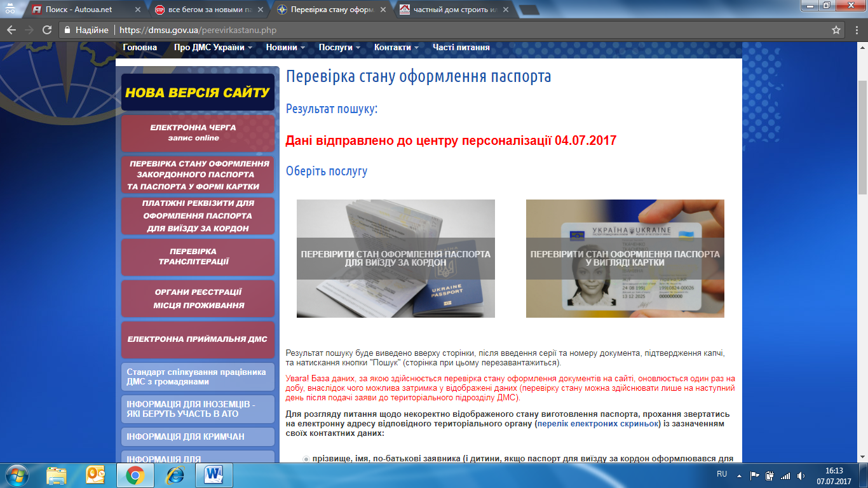The height and width of the screenshot is (488, 868).
Task: Open Windows Start menu
Action: coord(17,475)
